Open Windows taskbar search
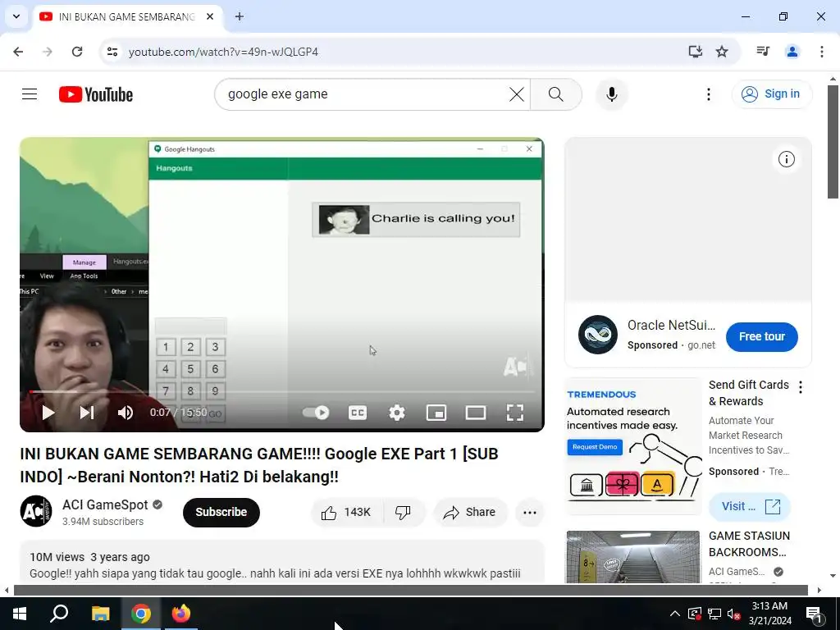This screenshot has height=630, width=840. [59, 614]
